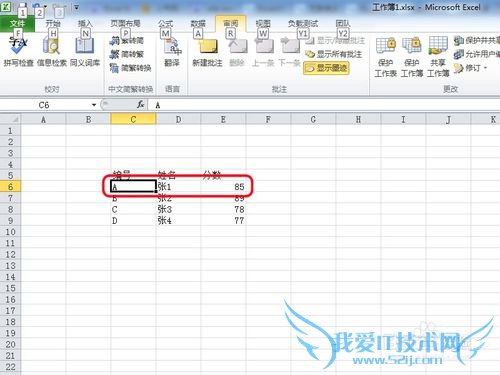Click cell containing 张4
The height and width of the screenshot is (375, 500).
[178, 221]
